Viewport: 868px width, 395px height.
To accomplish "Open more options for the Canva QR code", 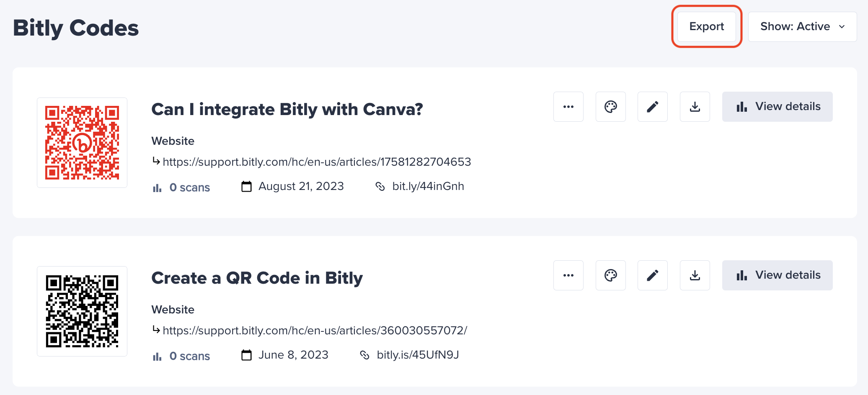I will 568,107.
